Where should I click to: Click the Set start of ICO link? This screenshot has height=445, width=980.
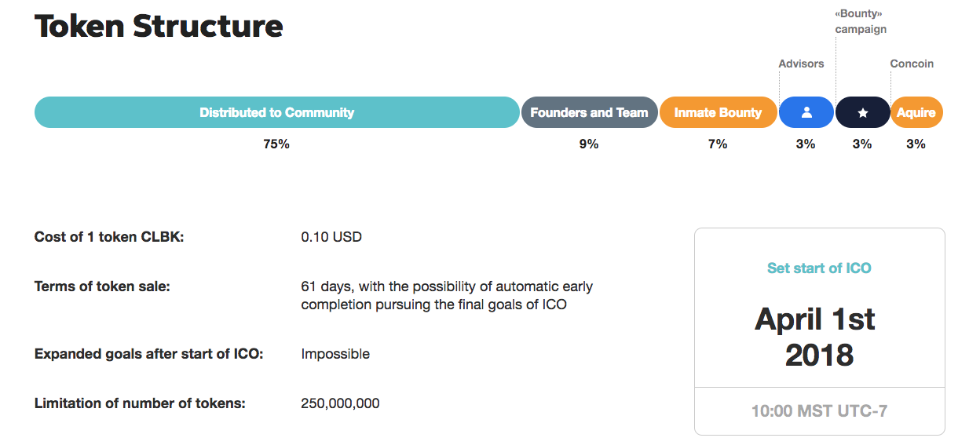point(819,268)
